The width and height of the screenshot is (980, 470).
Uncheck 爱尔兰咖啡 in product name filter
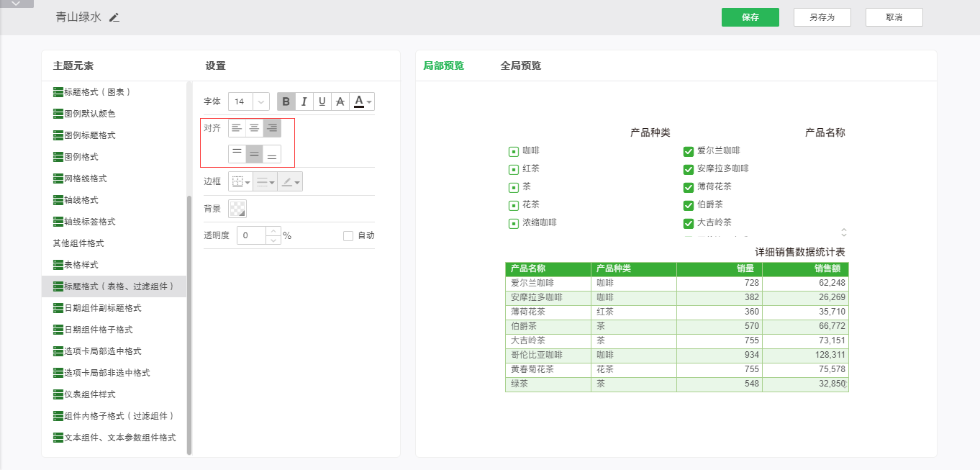(x=689, y=151)
